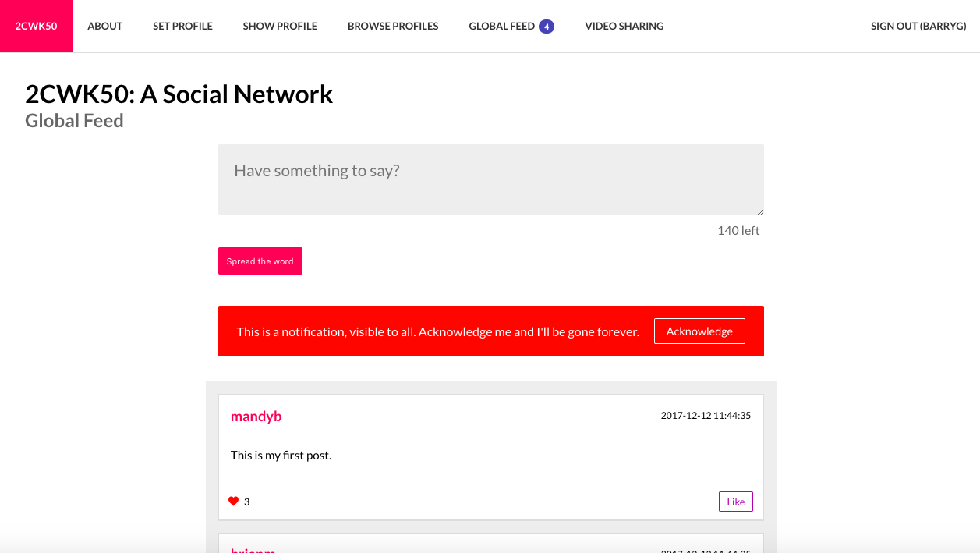Screen dimensions: 980x553
Task: Click the notification count badge on Global Feed
Action: pyautogui.click(x=547, y=27)
